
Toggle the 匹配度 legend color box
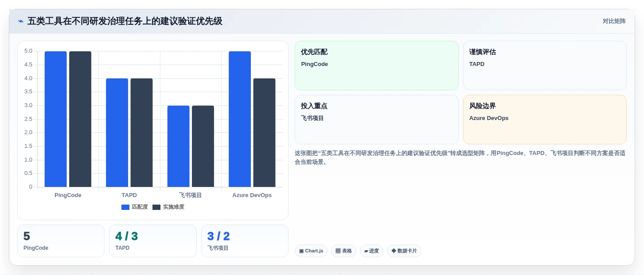125,207
